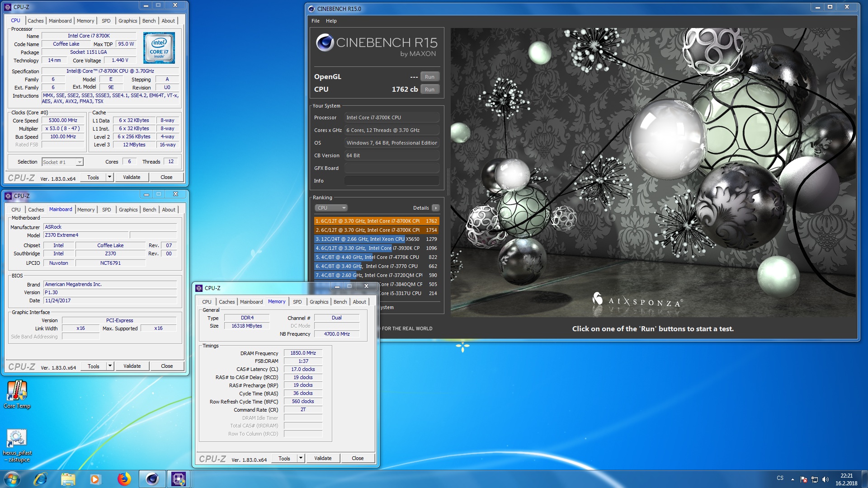Click Tools button in the CPU tab window
Screen dimensions: 868x488
click(93, 177)
